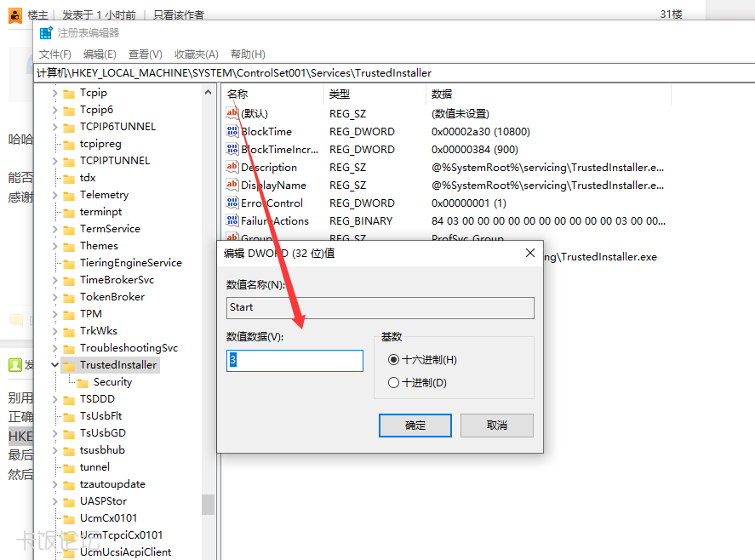Screen dimensions: 755x560
Task: Click the 只看该作者 link
Action: pyautogui.click(x=179, y=15)
